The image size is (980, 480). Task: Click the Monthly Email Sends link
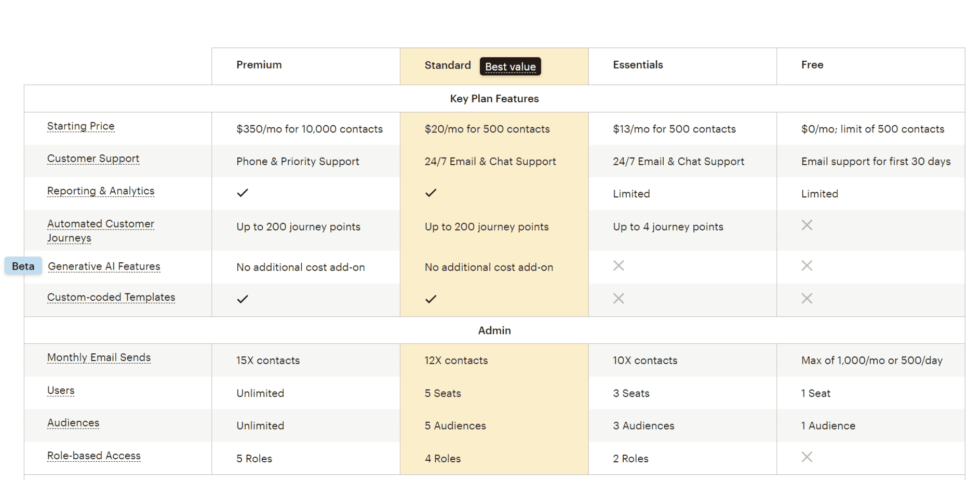99,357
